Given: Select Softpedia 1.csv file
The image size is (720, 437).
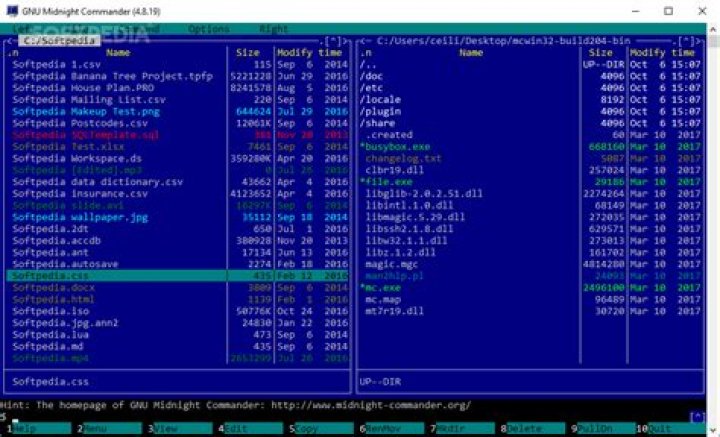Looking at the screenshot, I should pyautogui.click(x=177, y=65).
